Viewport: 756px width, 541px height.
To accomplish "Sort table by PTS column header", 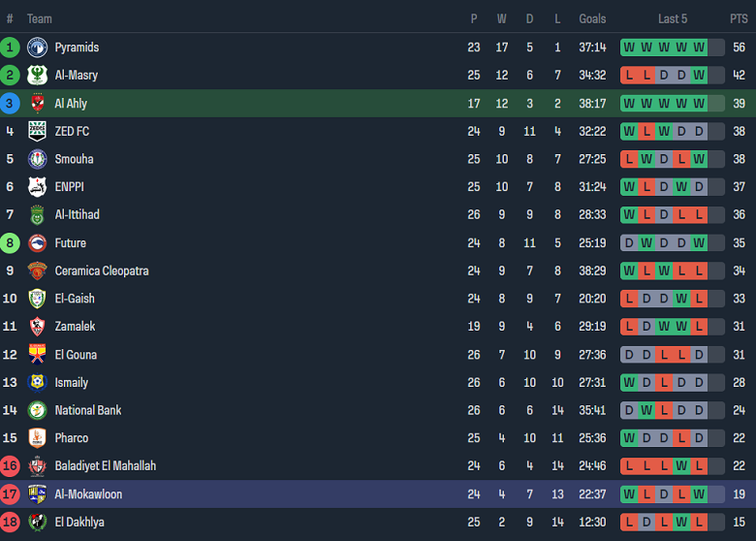I will [x=739, y=18].
